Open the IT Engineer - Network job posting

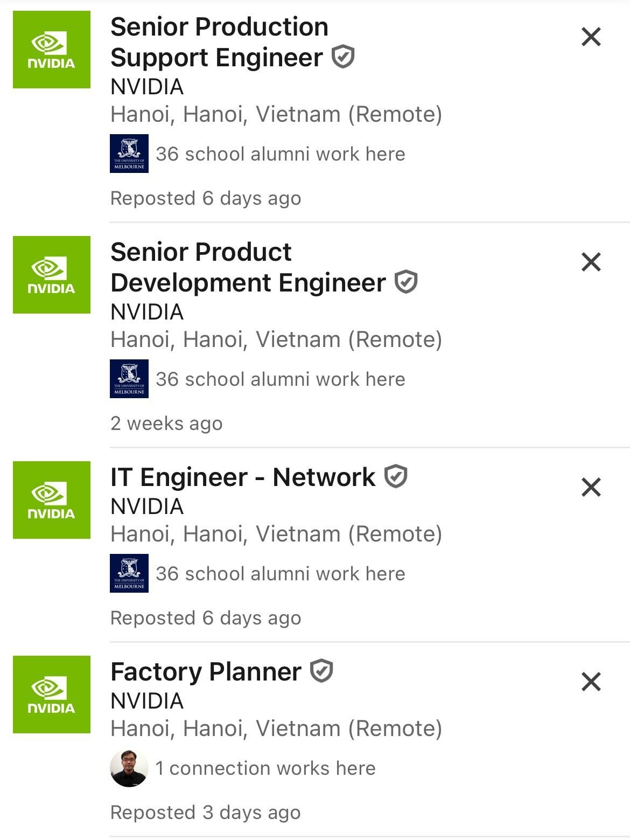point(242,476)
